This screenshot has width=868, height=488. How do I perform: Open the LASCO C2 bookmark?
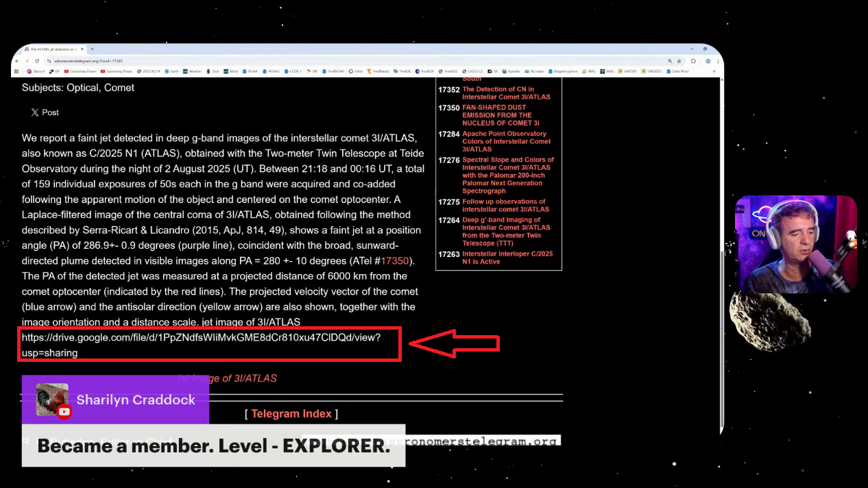tap(472, 71)
